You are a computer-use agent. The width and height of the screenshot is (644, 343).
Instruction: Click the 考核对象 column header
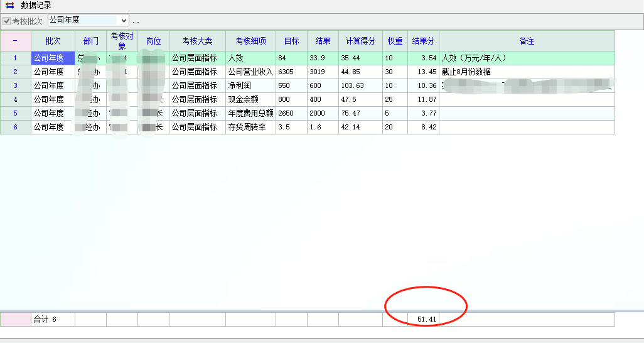tap(122, 41)
